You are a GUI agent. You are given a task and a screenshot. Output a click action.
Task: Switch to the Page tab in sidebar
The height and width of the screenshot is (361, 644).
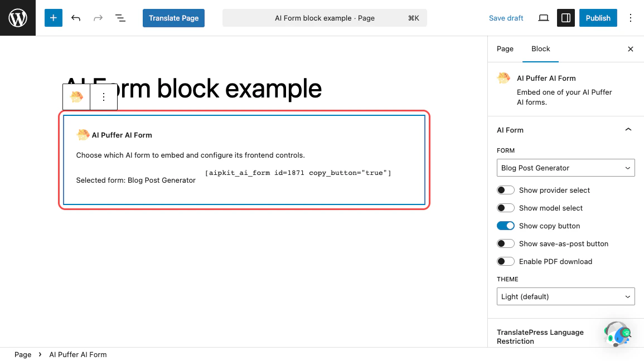point(505,49)
